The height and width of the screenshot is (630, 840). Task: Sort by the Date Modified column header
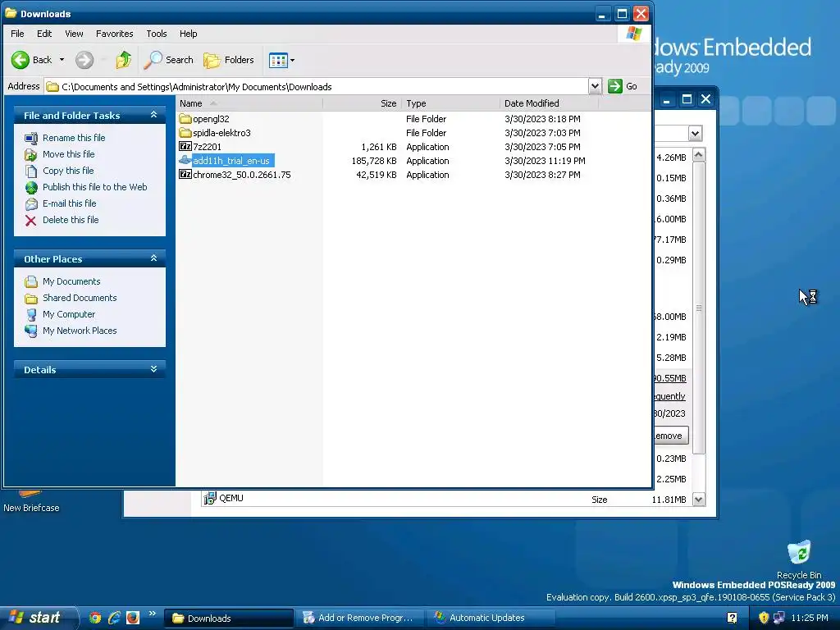(549, 103)
